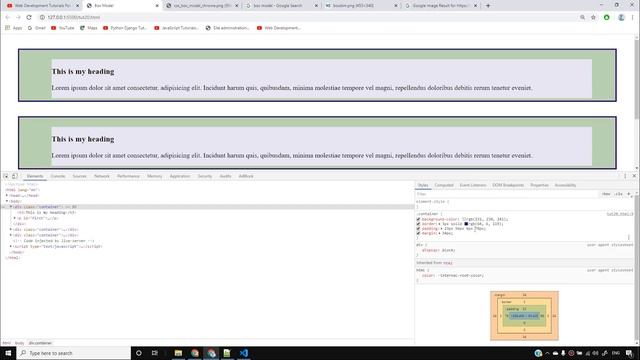Screen dimensions: 640x360
Task: Switch to the Sources tab in DevTools
Action: click(80, 176)
